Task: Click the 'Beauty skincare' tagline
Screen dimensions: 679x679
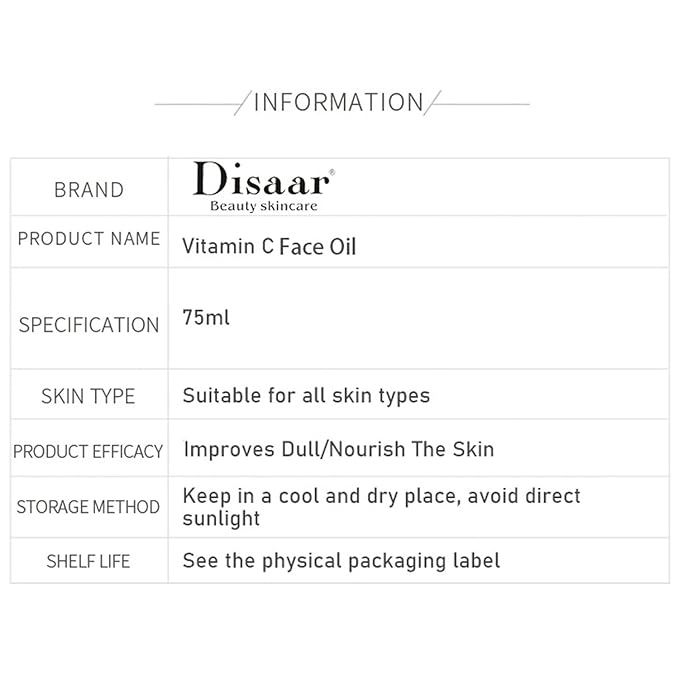Action: [263, 206]
